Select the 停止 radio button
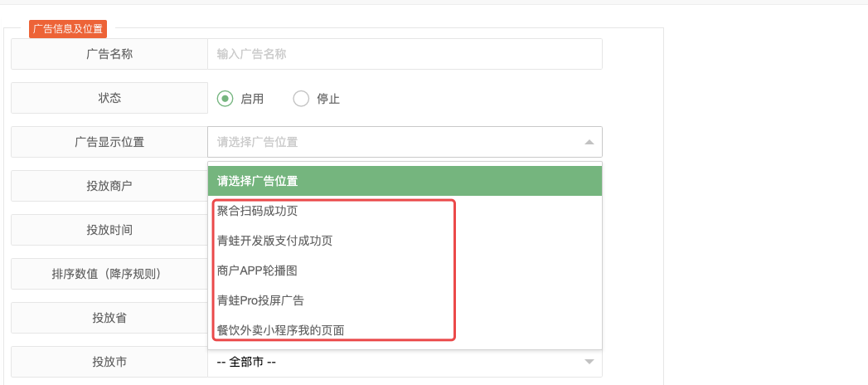Image resolution: width=868 pixels, height=385 pixels. click(x=301, y=100)
